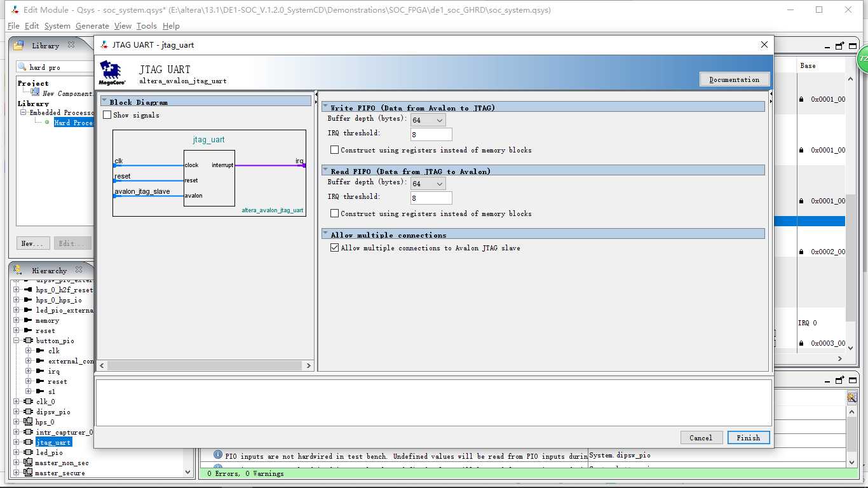Select master_non_sec in Hierarchy tree

[x=62, y=463]
